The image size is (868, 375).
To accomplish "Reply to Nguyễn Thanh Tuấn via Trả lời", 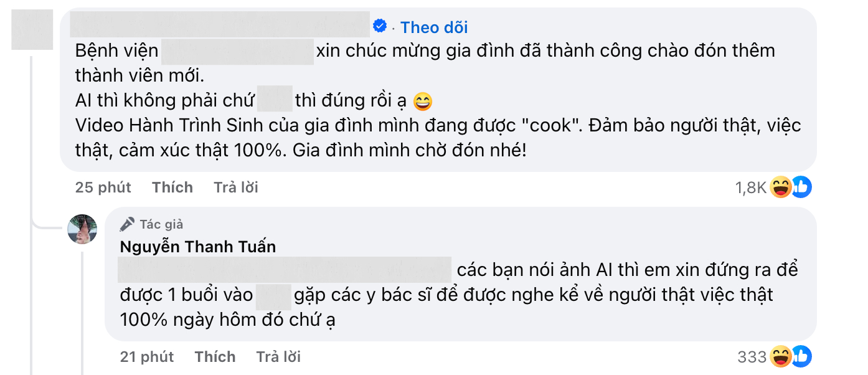I will (278, 356).
